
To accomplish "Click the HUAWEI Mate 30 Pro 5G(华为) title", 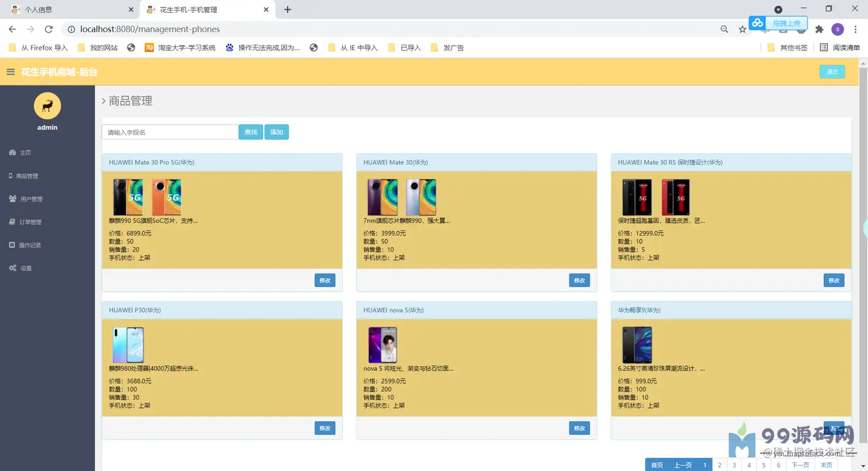I will [152, 162].
